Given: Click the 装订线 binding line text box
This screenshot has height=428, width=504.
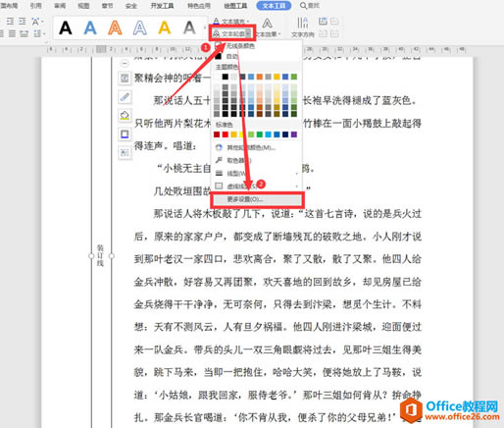Looking at the screenshot, I should [x=100, y=256].
